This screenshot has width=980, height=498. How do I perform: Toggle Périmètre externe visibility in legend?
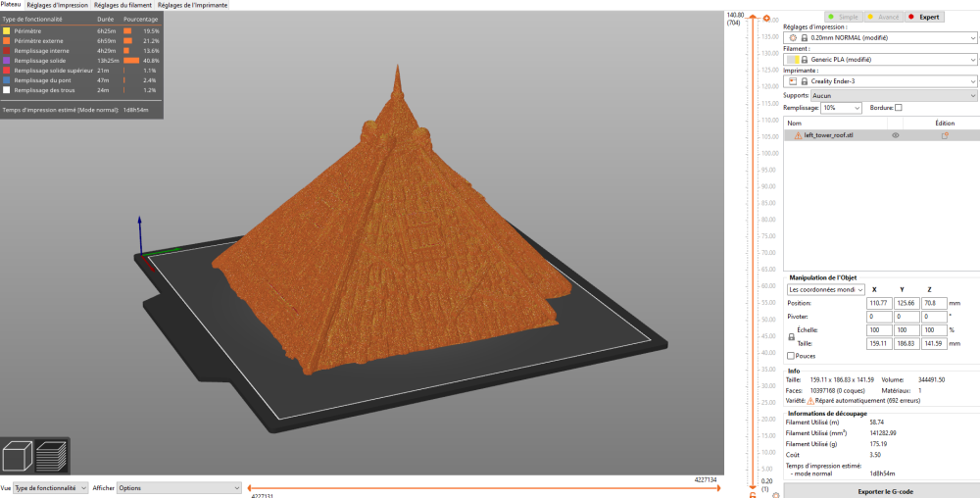point(6,40)
